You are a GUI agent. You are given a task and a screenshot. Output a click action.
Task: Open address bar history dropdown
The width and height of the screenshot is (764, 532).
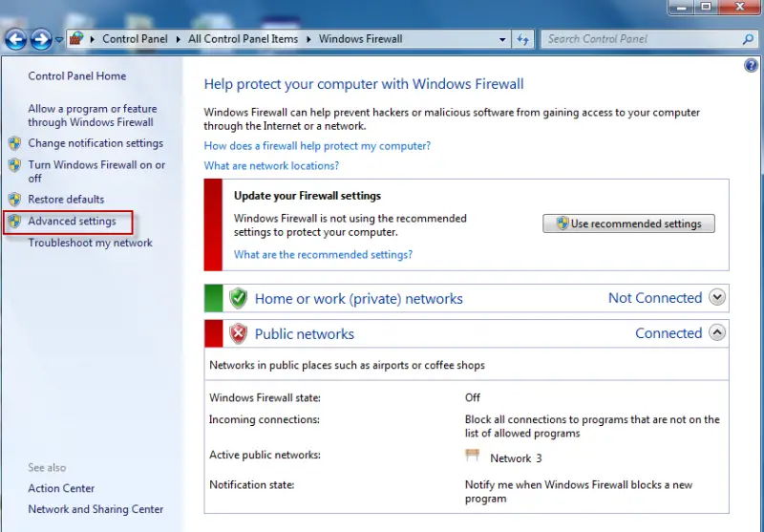[502, 39]
